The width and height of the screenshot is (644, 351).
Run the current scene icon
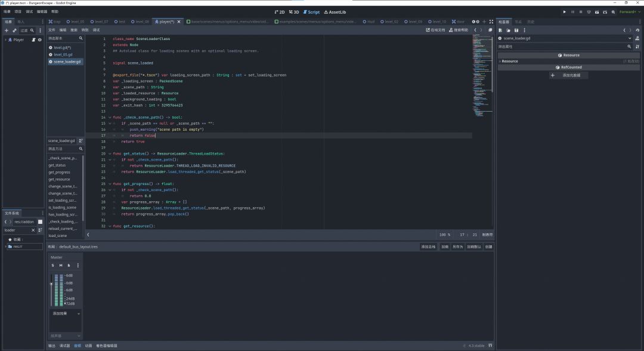point(597,12)
